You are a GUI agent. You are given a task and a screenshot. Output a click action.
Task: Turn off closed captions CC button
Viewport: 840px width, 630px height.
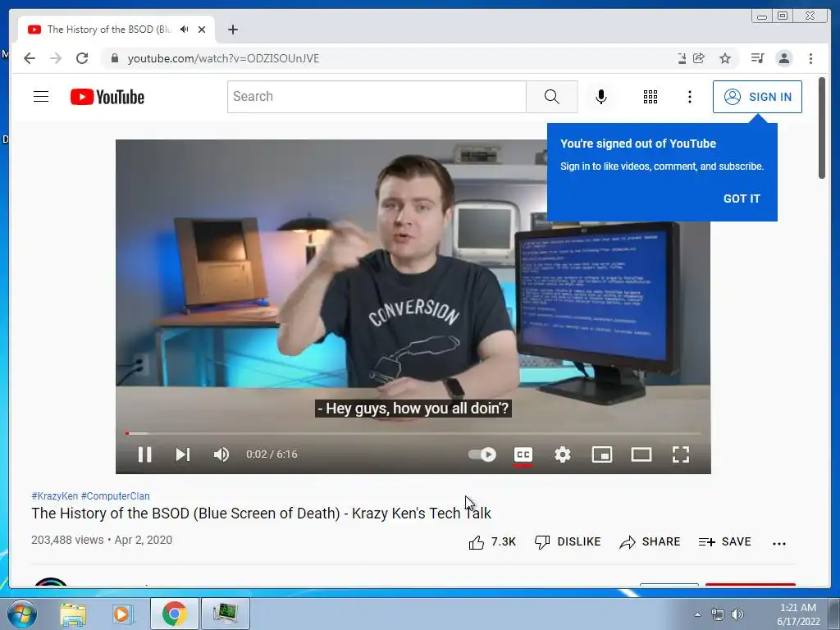(523, 454)
